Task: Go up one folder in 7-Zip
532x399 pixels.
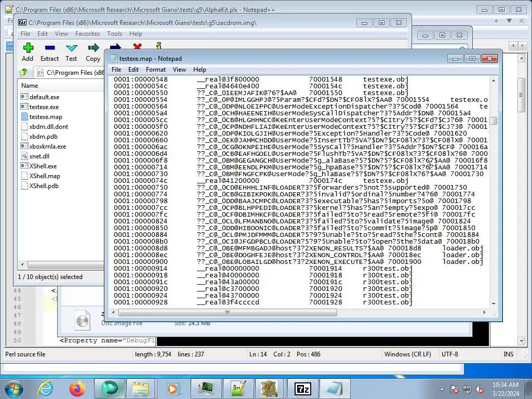Action: tap(24, 72)
